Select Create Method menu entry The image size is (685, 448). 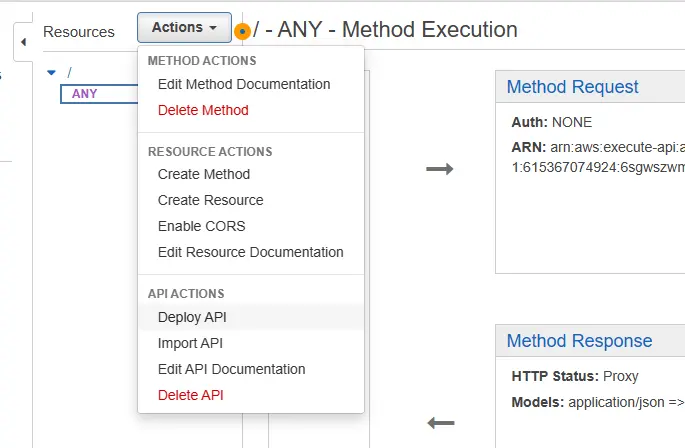204,174
